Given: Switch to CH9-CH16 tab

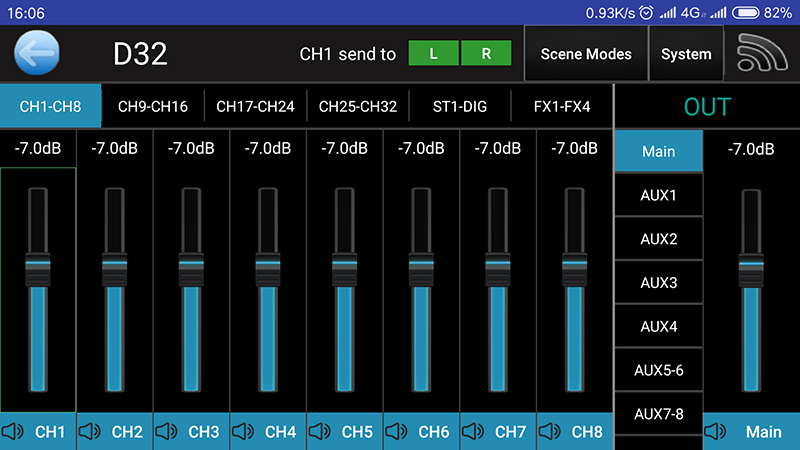Looking at the screenshot, I should tap(153, 106).
